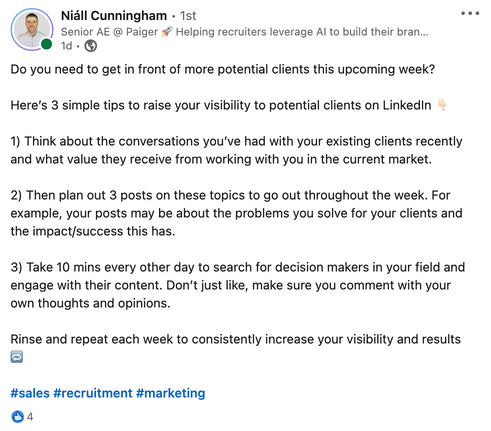This screenshot has width=491, height=431.
Task: Click the rocket emoji in headline
Action: [167, 32]
